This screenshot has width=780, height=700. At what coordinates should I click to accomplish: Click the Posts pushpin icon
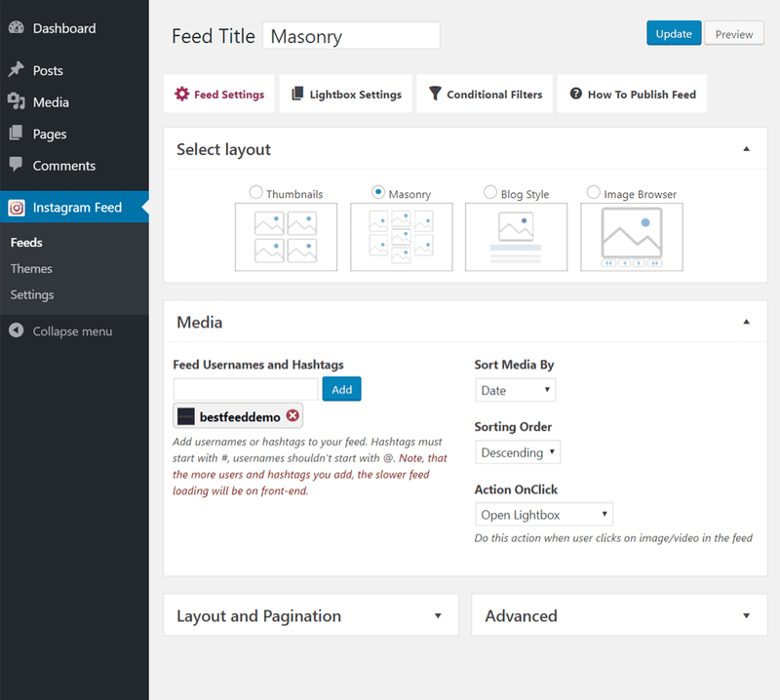[17, 70]
